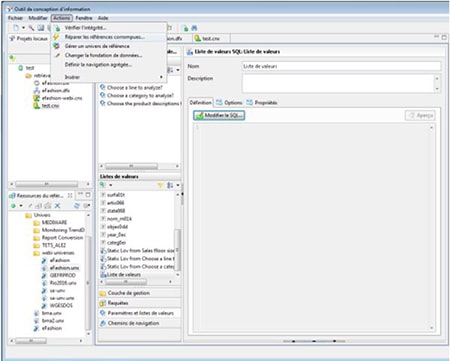Screen dimensions: 450x361
Task: Select the year_0ec list of values
Action: click(116, 235)
